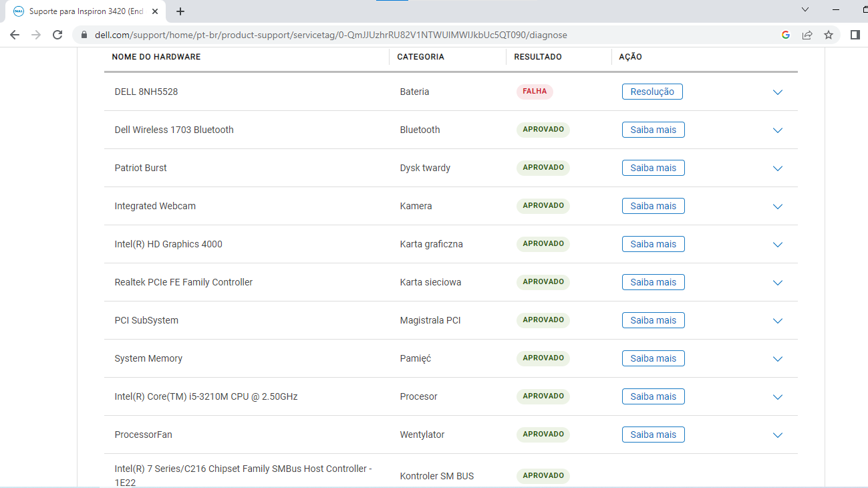Open the tab search dropdown arrow
The image size is (868, 488).
805,9
